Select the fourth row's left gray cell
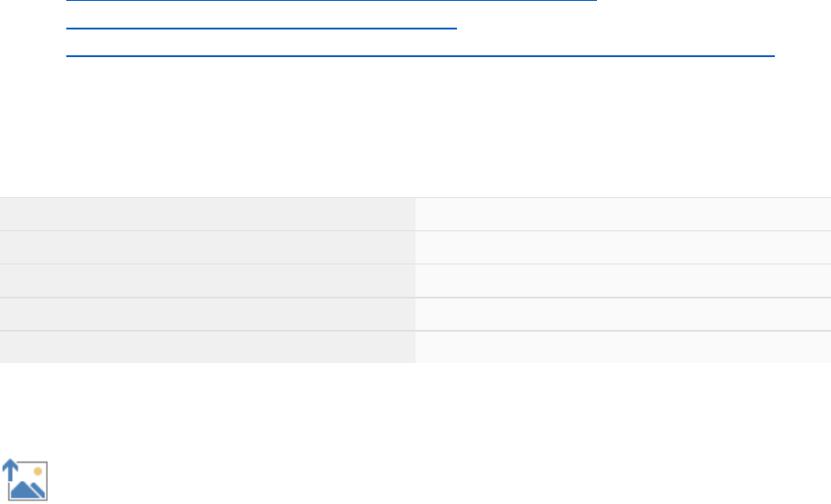 click(207, 313)
